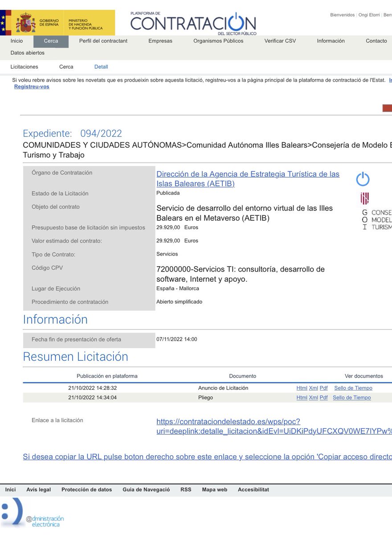The image size is (392, 535).
Task: Open Pliego Html document
Action: pyautogui.click(x=302, y=398)
